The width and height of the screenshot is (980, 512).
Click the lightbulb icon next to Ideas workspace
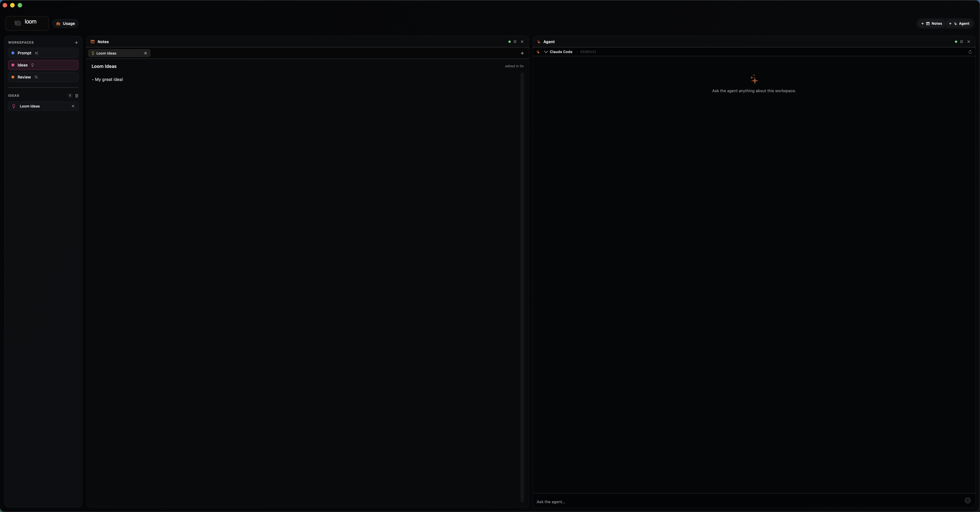(33, 65)
